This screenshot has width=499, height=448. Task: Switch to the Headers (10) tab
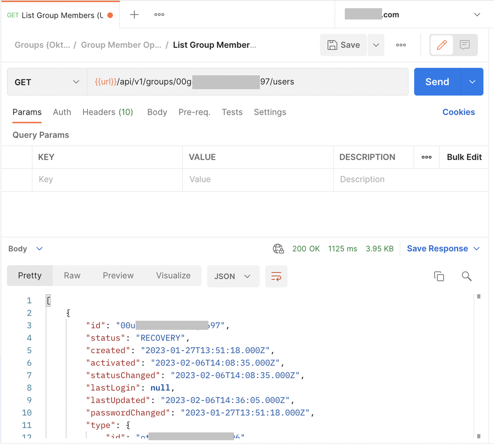(107, 112)
